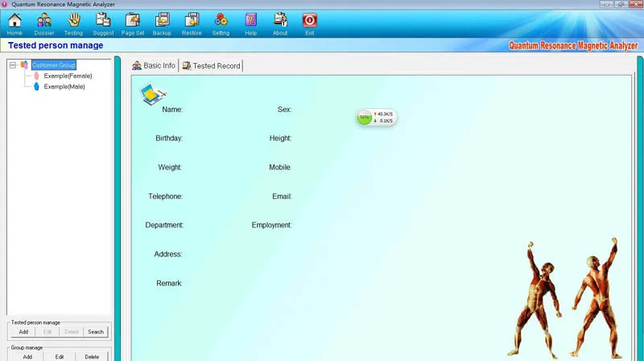Click the red Exit icon
This screenshot has height=361, width=644.
[x=309, y=23]
